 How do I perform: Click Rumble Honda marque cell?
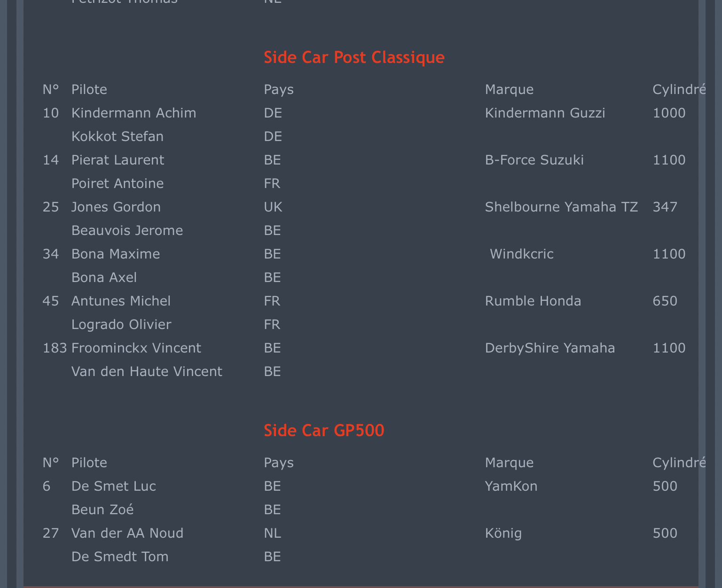tap(533, 301)
